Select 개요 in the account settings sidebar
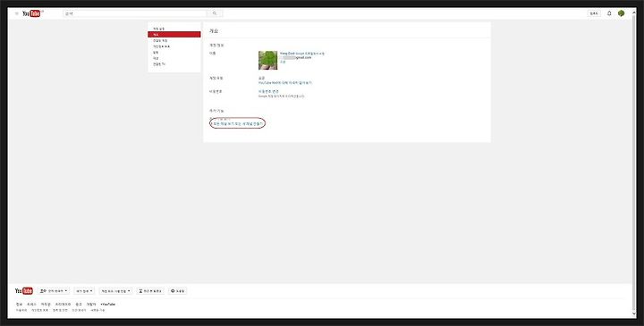This screenshot has height=326, width=644. [174, 35]
